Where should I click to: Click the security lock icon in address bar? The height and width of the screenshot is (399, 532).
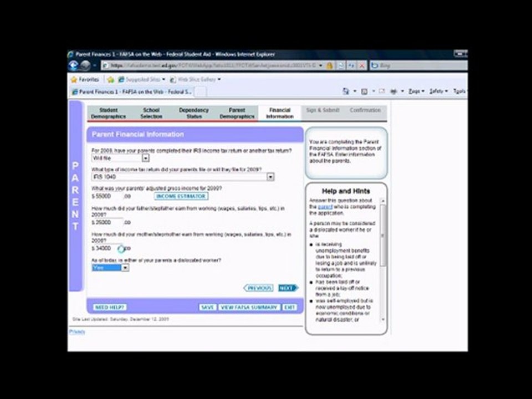[329, 65]
